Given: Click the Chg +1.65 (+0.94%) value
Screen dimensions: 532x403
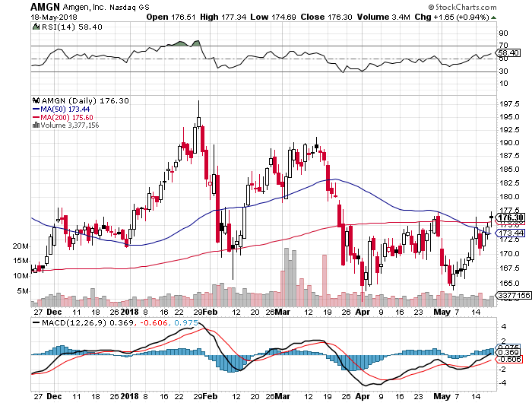Looking at the screenshot, I should (452, 17).
